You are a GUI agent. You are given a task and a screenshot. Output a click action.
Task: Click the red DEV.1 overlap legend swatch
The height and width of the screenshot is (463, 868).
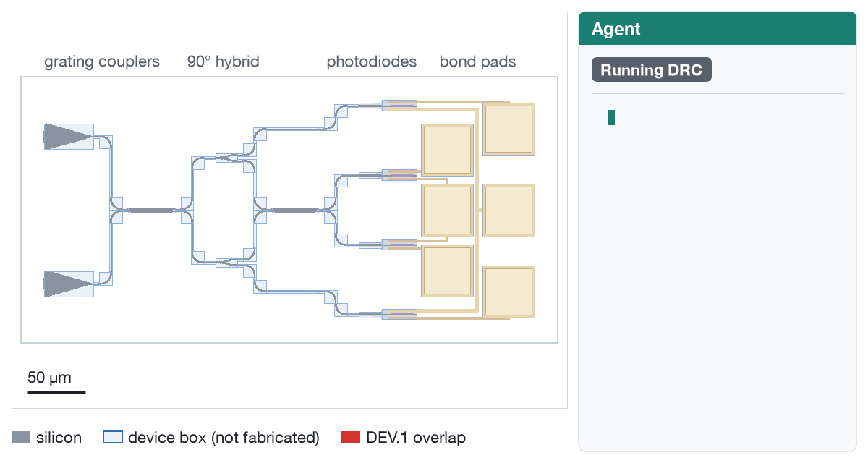point(351,438)
